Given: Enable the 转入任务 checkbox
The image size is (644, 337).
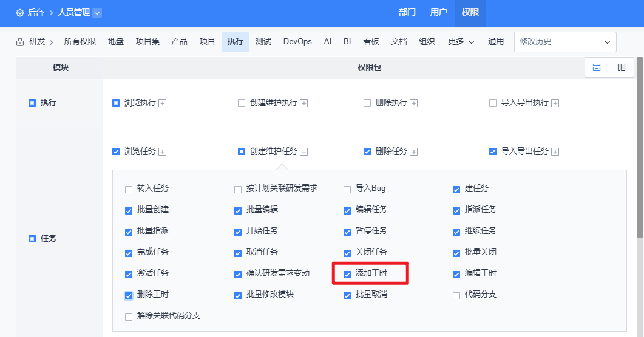Looking at the screenshot, I should coord(129,189).
